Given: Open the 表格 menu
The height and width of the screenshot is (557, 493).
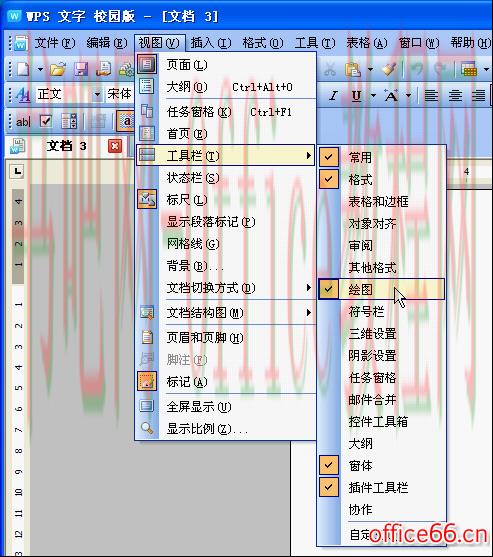Looking at the screenshot, I should 367,43.
